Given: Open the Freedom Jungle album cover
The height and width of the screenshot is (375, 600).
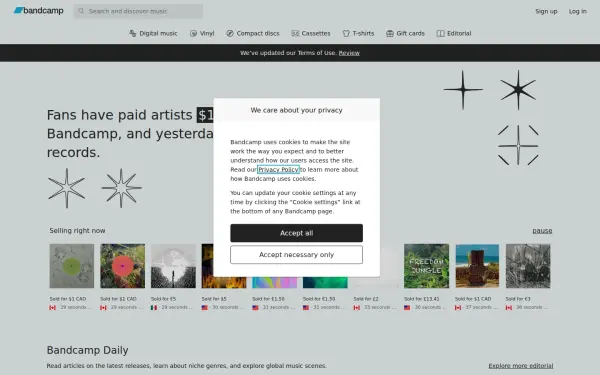Looking at the screenshot, I should [426, 266].
